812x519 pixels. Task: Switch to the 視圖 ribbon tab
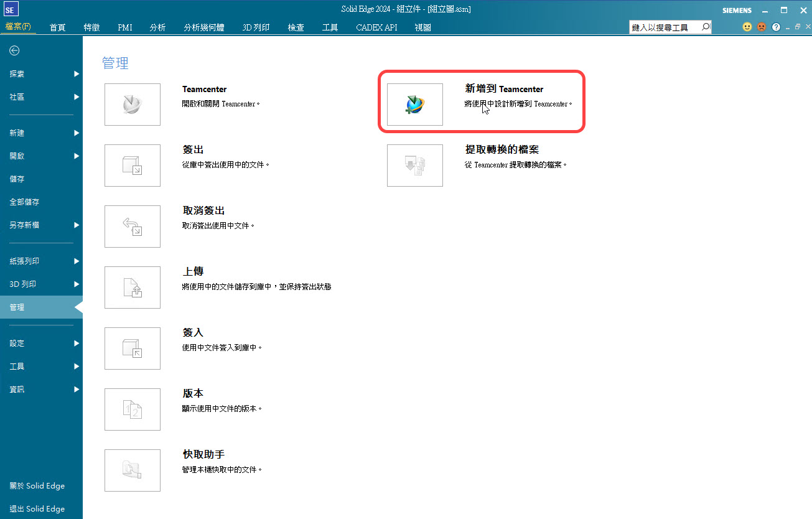[x=422, y=27]
